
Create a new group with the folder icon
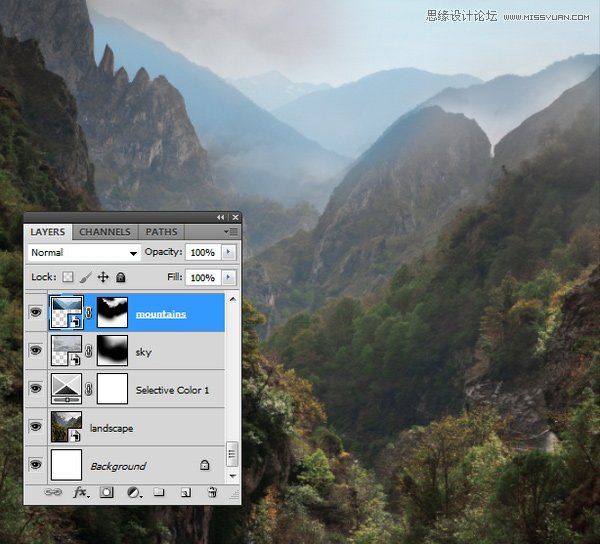pyautogui.click(x=159, y=492)
